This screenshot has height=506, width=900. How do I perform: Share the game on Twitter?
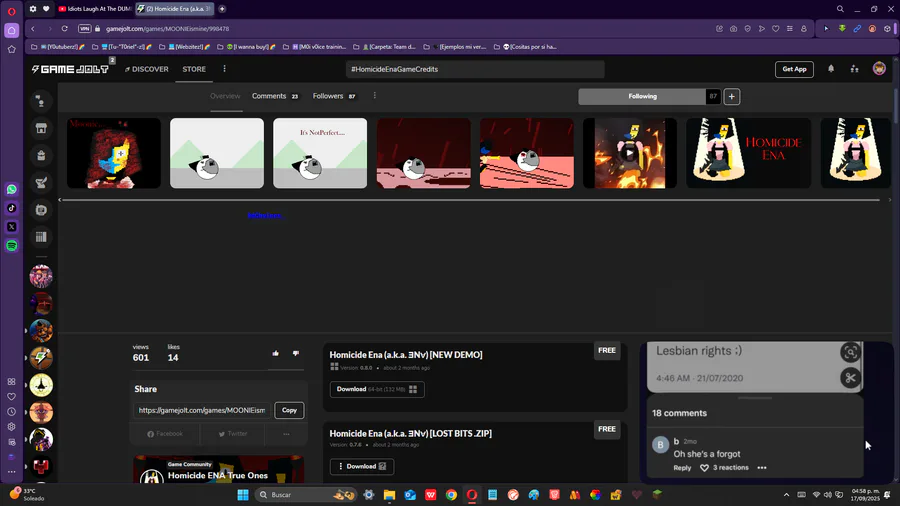click(232, 434)
